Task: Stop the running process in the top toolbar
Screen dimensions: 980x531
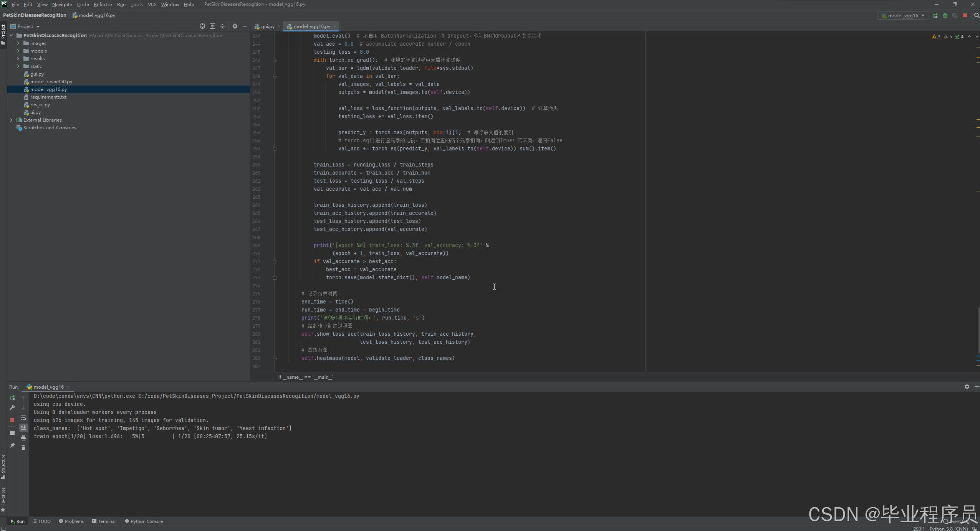Action: tap(965, 16)
